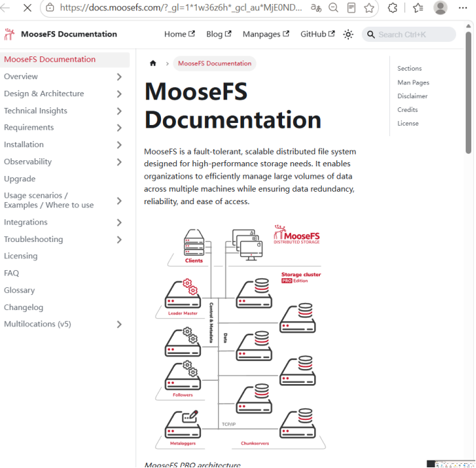Click the zoom out magnifier icon
Screen dimensions: 476x468
[x=334, y=8]
